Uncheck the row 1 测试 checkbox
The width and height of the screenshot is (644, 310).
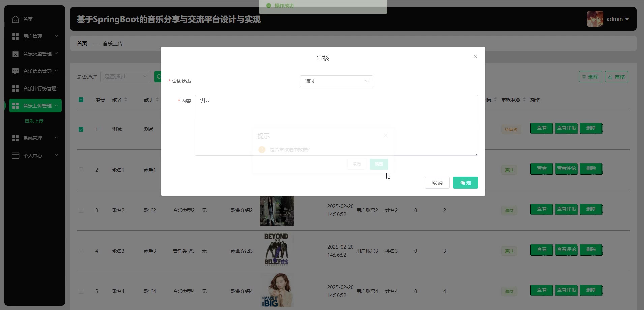point(81,129)
